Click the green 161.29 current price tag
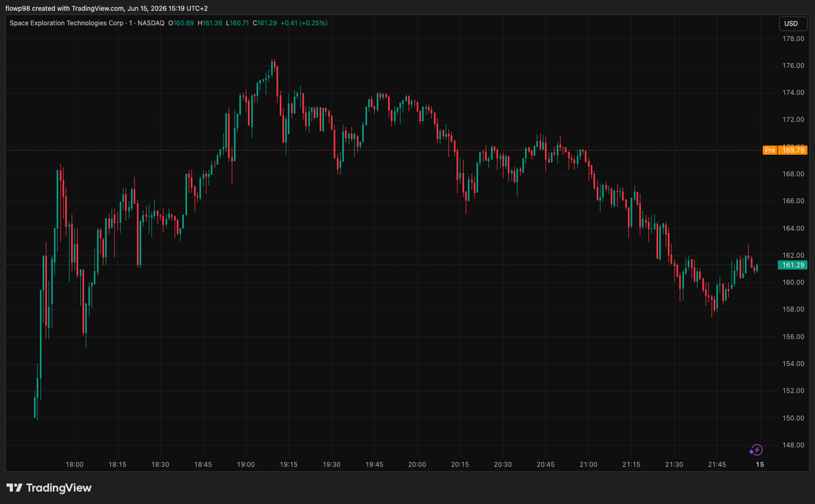Image resolution: width=815 pixels, height=504 pixels. pyautogui.click(x=793, y=265)
